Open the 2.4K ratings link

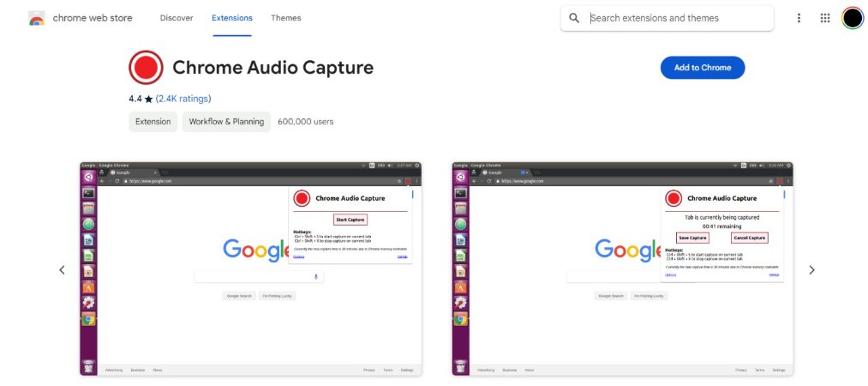coord(183,99)
